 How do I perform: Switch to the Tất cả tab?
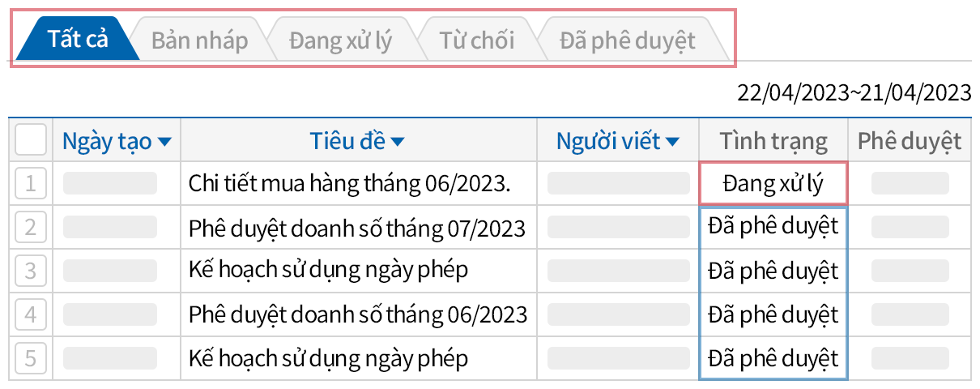tap(78, 40)
